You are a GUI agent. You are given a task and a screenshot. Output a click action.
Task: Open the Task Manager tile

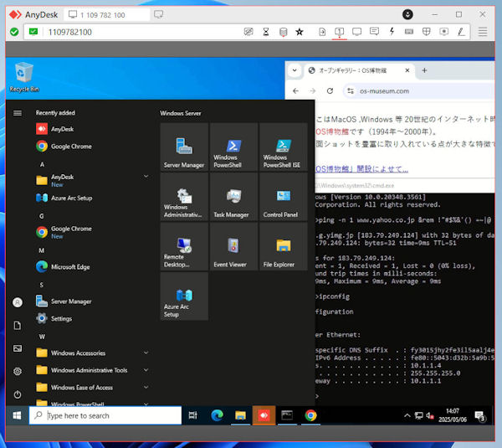(x=233, y=197)
